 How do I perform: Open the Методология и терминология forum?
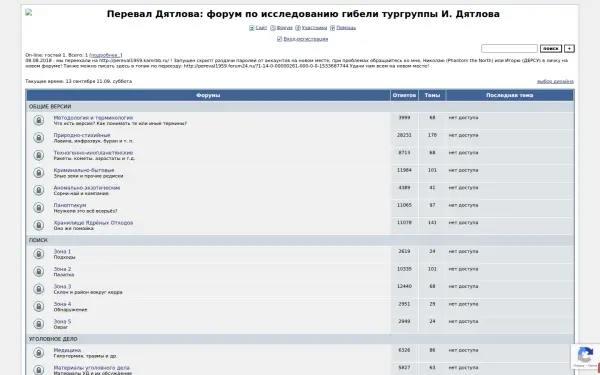point(93,118)
